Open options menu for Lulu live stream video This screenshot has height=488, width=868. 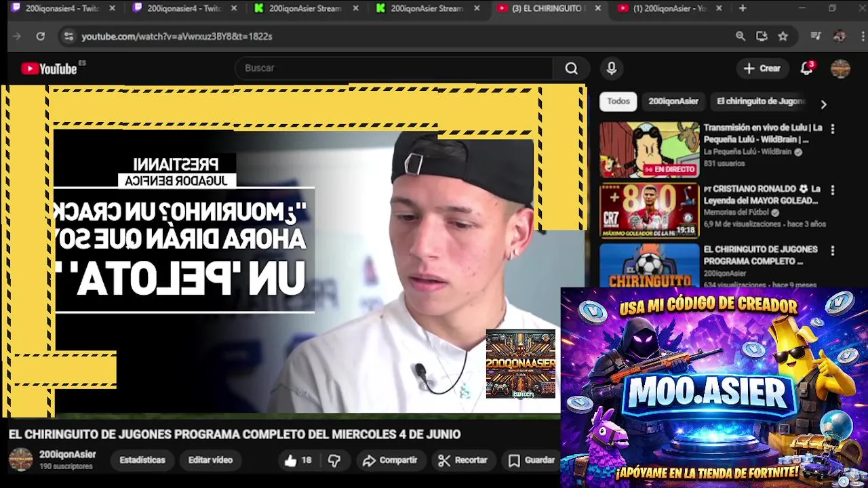[x=833, y=129]
